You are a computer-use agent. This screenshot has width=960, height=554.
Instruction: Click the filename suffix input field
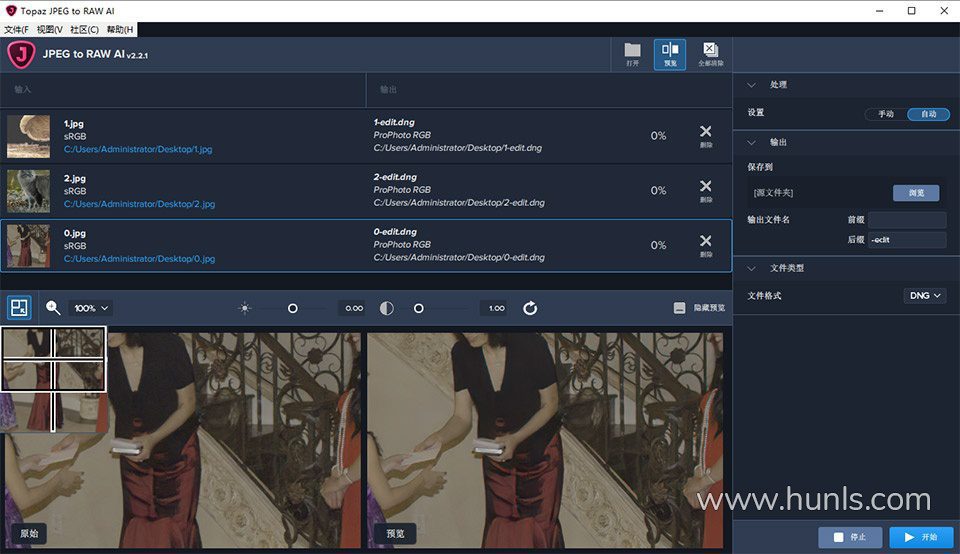point(906,240)
